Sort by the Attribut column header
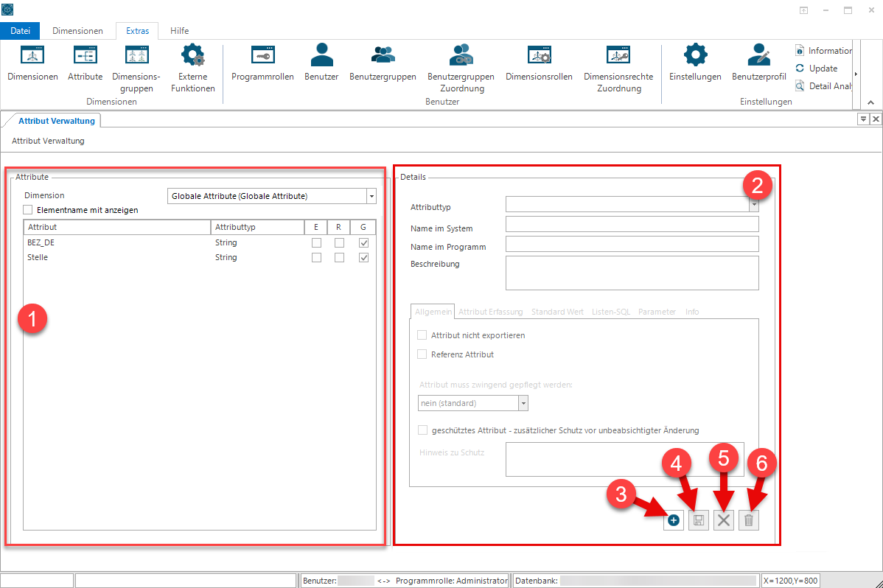The width and height of the screenshot is (883, 588). (116, 227)
